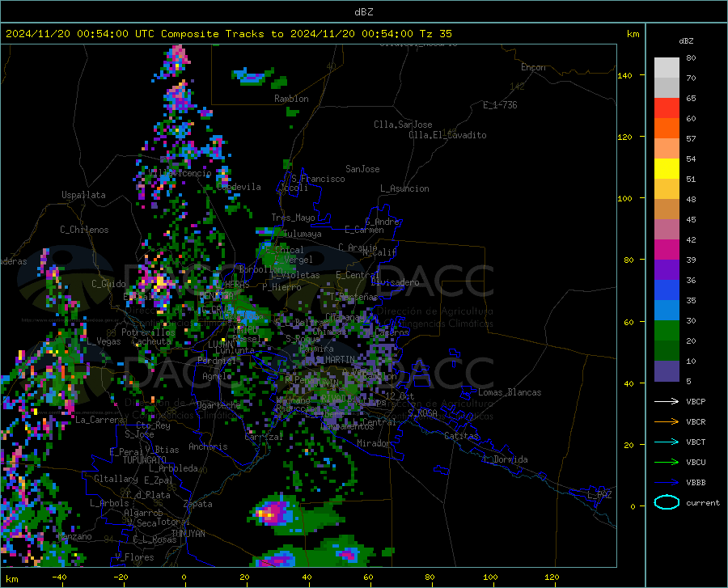Click the 'Tres_Mayo' map label
728x588 pixels.
click(293, 218)
